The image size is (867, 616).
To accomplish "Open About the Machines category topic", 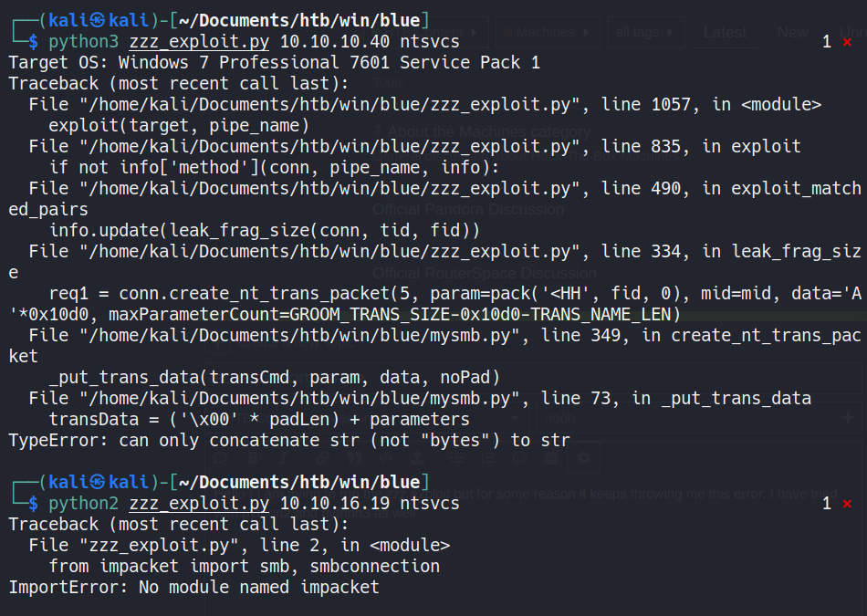I will pyautogui.click(x=489, y=132).
